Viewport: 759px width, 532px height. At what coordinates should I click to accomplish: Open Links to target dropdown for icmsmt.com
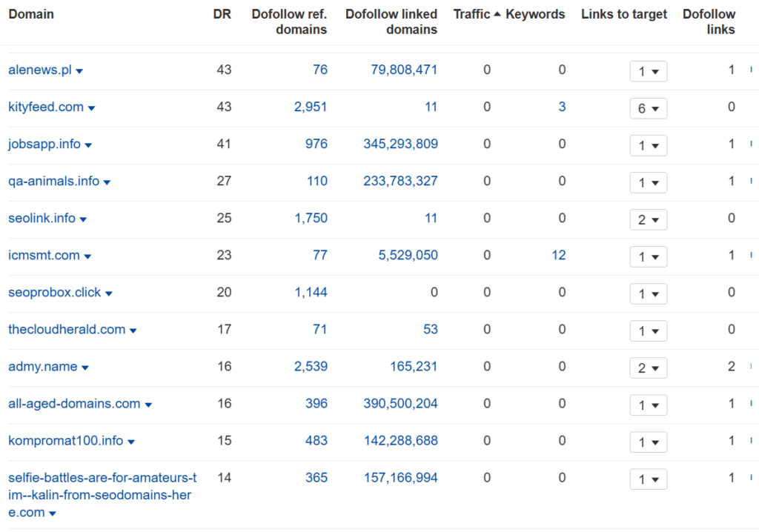tap(648, 256)
